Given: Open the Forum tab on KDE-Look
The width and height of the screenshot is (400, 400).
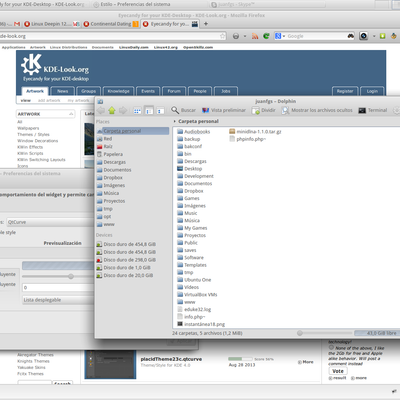Looking at the screenshot, I should 174,91.
